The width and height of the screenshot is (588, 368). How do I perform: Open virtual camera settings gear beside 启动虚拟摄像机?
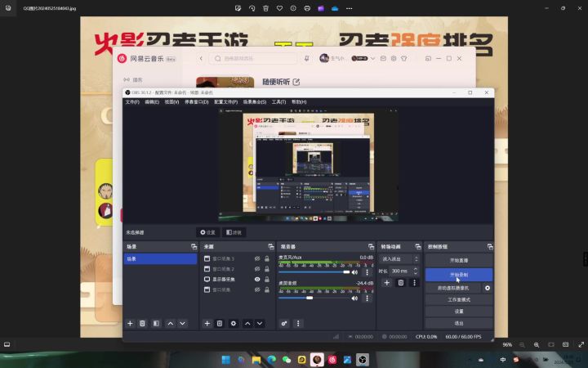[488, 288]
